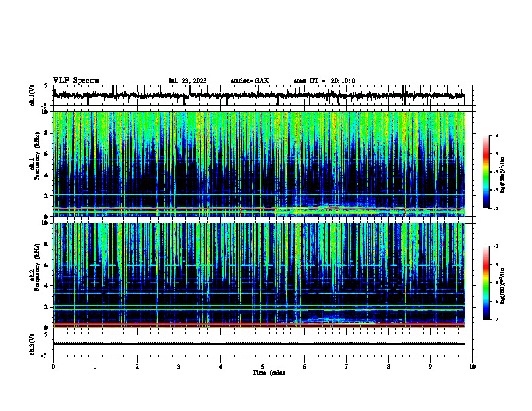
Task: Select the station=GAK label
Action: tap(250, 81)
